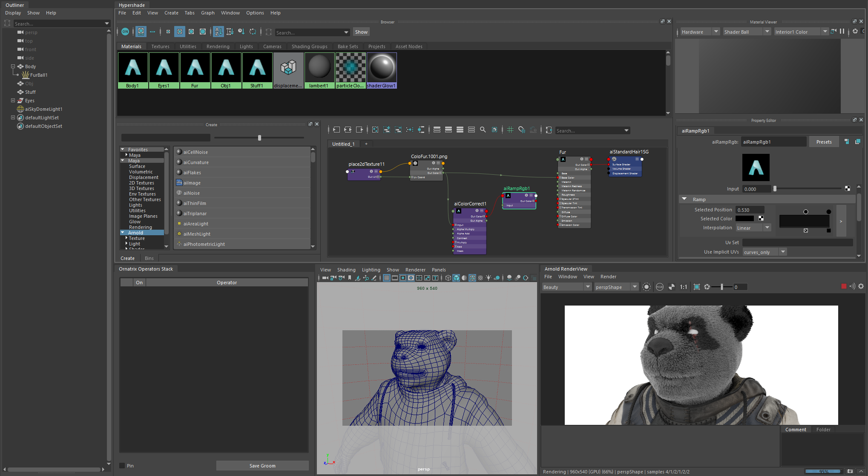Click the black Selected Color swatch
Viewport: 868px width, 476px height.
click(744, 219)
